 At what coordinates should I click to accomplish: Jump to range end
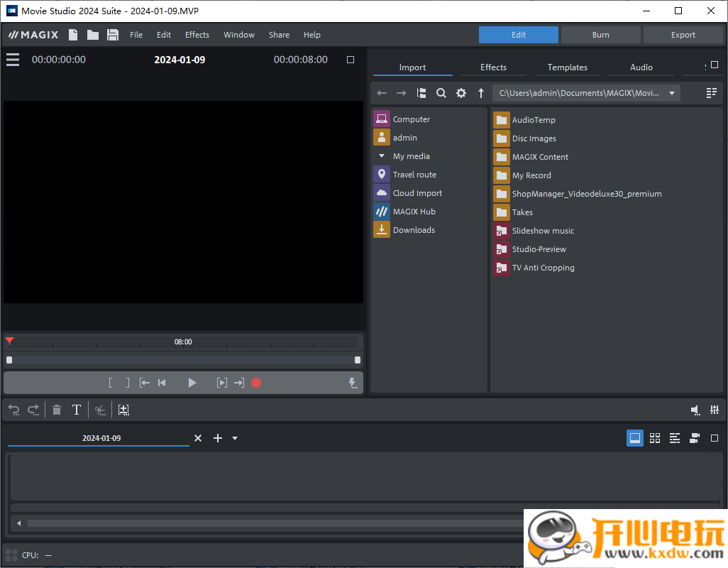[239, 383]
